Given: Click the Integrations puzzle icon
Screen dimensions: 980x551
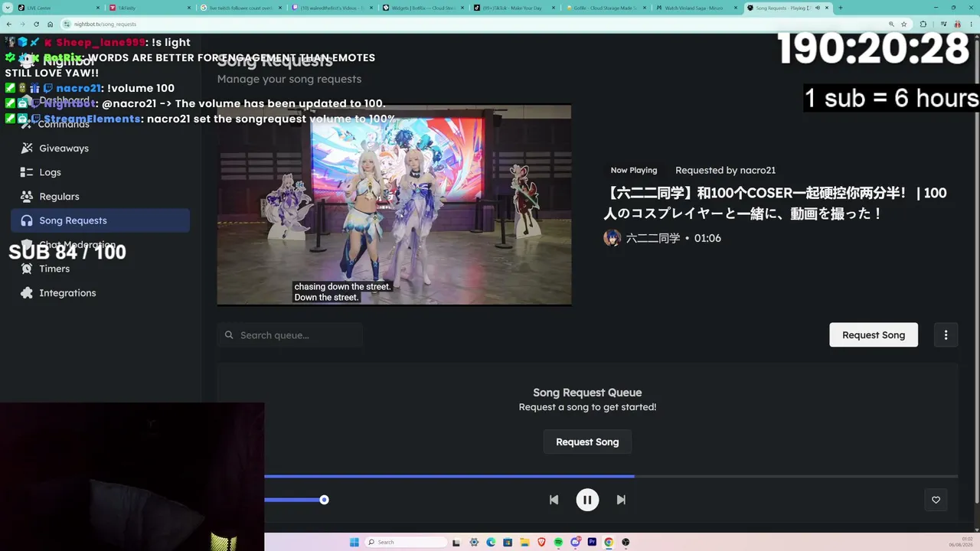Looking at the screenshot, I should [x=27, y=292].
